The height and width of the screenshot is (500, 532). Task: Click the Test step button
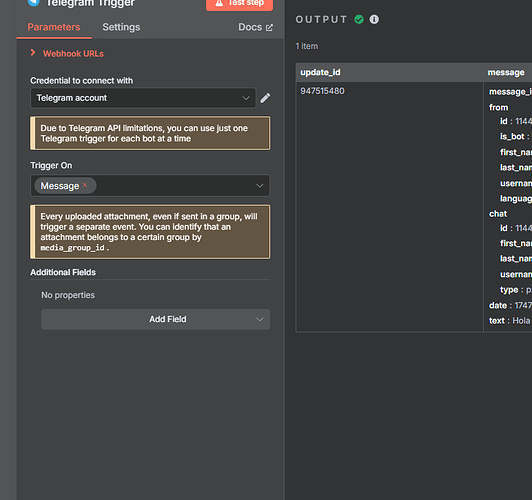tap(239, 4)
